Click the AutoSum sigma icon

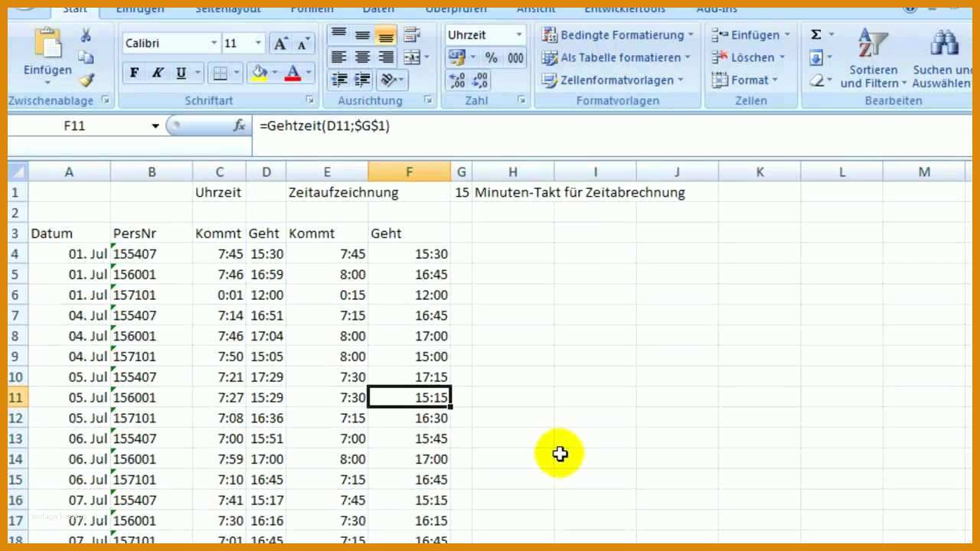tap(816, 35)
